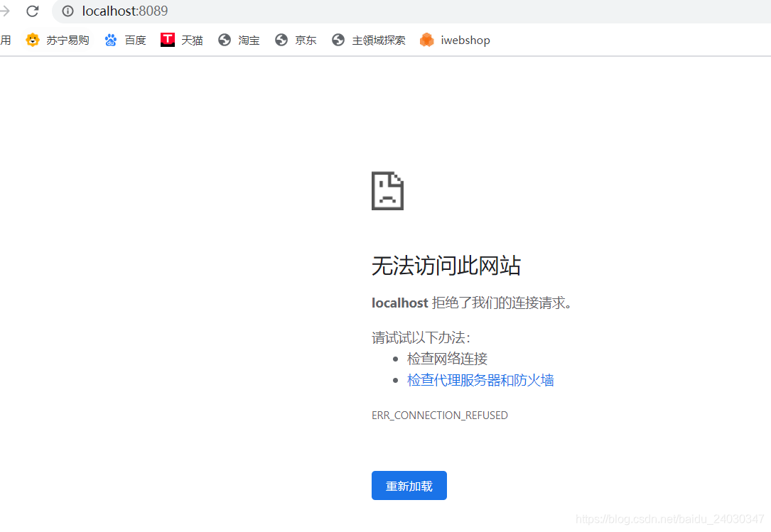Click the browser reload icon
Screen dimensions: 771x532
[x=33, y=11]
